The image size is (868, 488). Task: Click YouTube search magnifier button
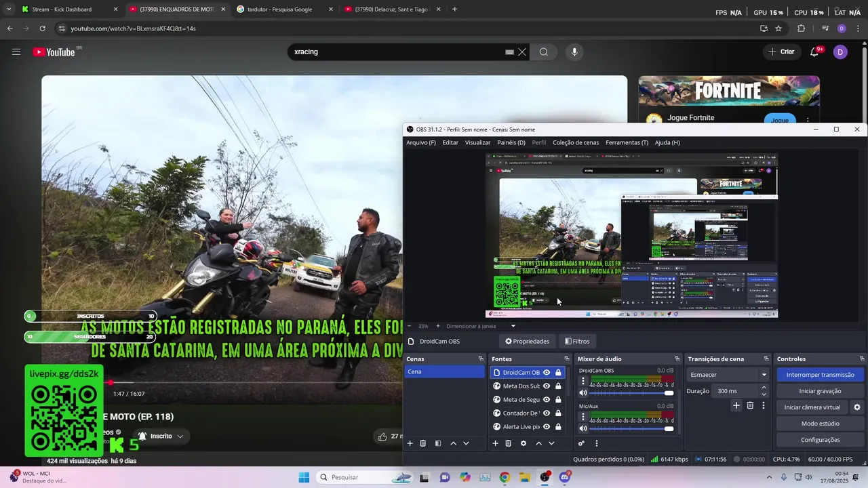tap(544, 52)
